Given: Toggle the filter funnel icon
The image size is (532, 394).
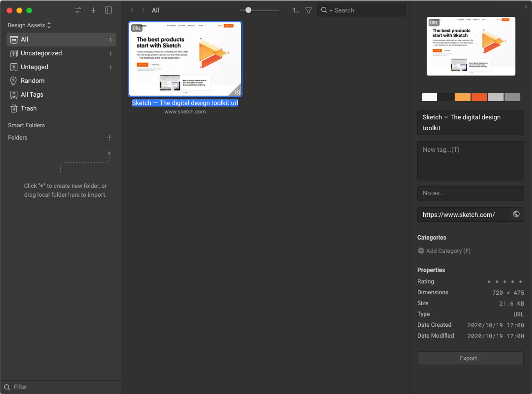Looking at the screenshot, I should (x=308, y=10).
